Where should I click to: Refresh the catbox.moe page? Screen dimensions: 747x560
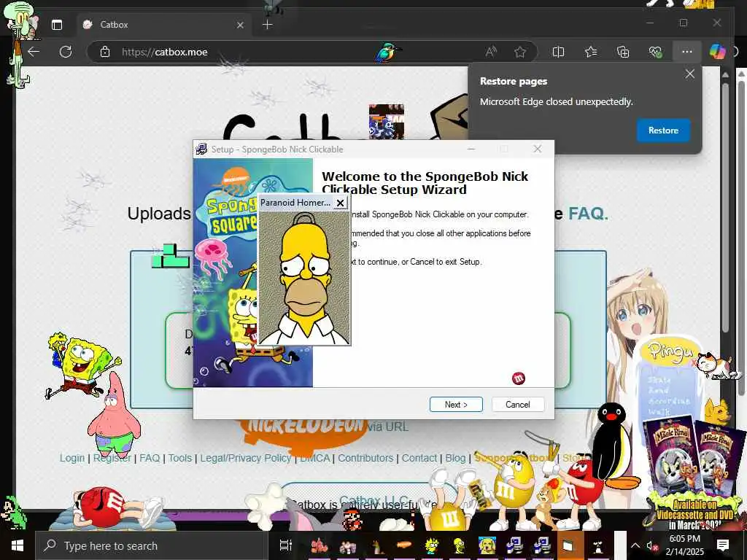(x=65, y=52)
